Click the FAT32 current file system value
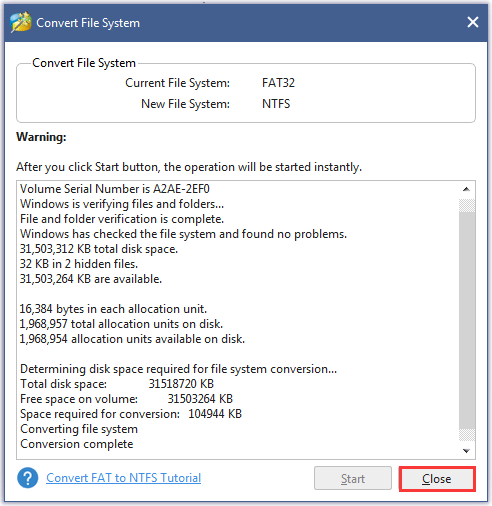This screenshot has height=506, width=492. point(278,83)
